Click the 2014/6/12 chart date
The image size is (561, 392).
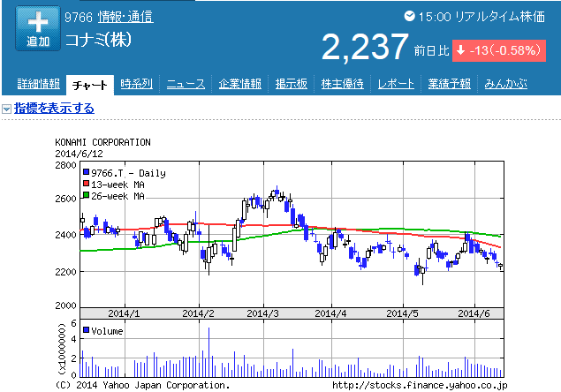(79, 154)
